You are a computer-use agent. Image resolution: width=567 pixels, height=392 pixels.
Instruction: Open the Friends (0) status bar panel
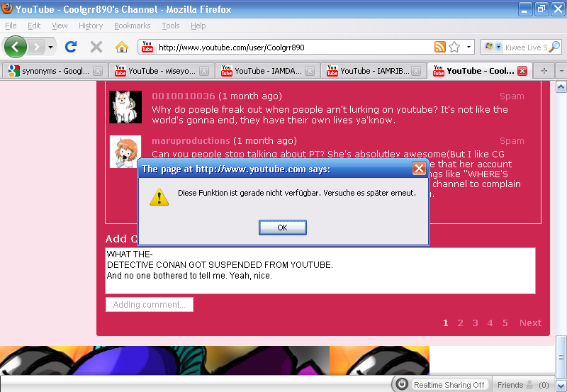coord(523,385)
